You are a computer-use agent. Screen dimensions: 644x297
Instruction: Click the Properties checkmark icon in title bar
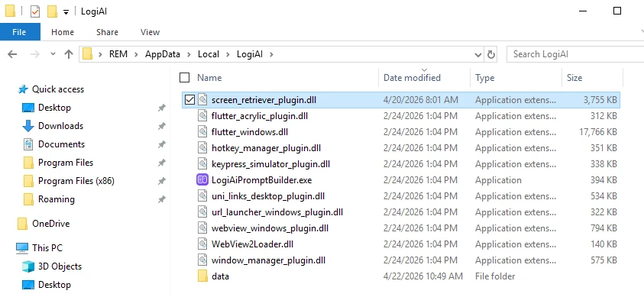pyautogui.click(x=35, y=11)
